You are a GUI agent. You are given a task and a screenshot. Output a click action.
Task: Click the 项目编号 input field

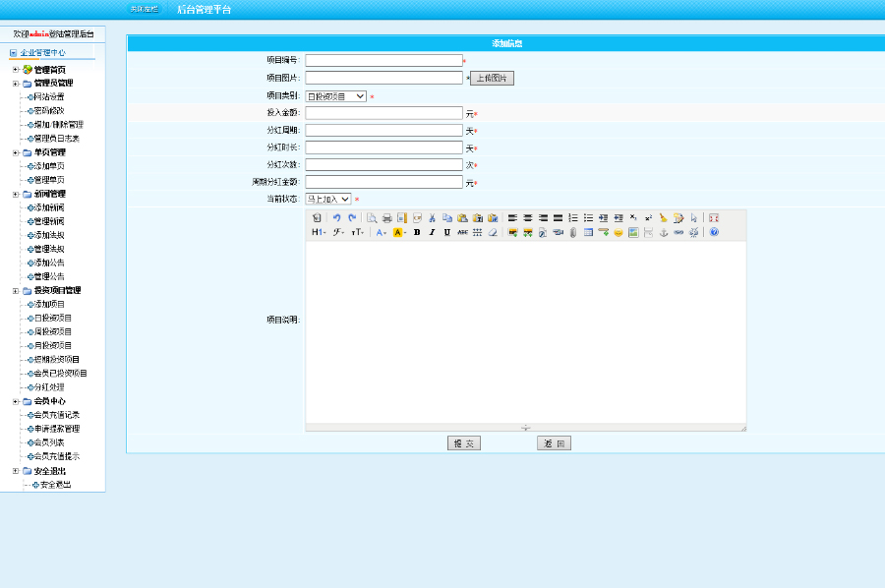(x=383, y=61)
